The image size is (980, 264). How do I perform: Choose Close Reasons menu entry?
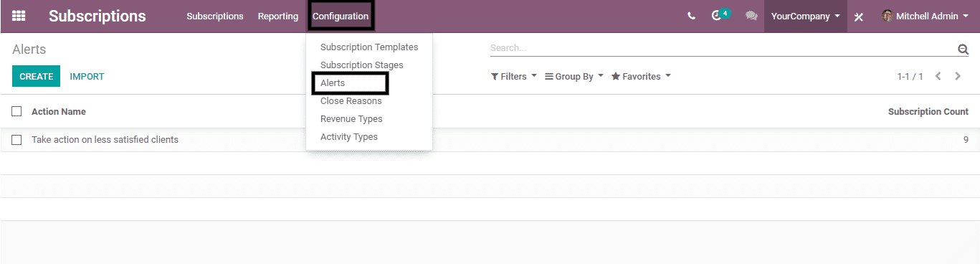pos(351,101)
